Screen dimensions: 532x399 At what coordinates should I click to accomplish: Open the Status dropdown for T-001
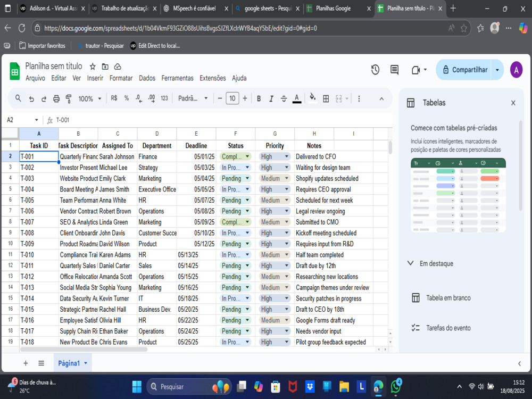247,156
